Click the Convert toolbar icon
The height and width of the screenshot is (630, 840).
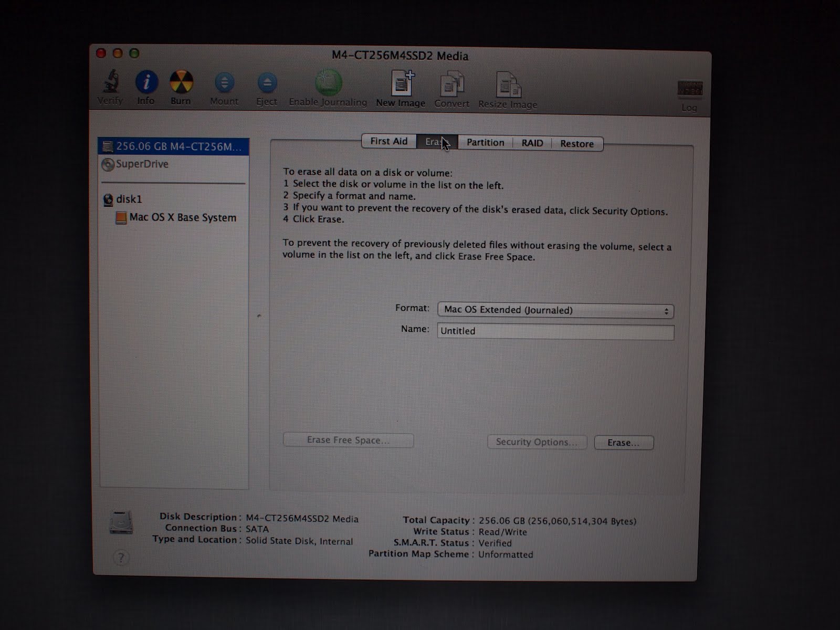[452, 85]
